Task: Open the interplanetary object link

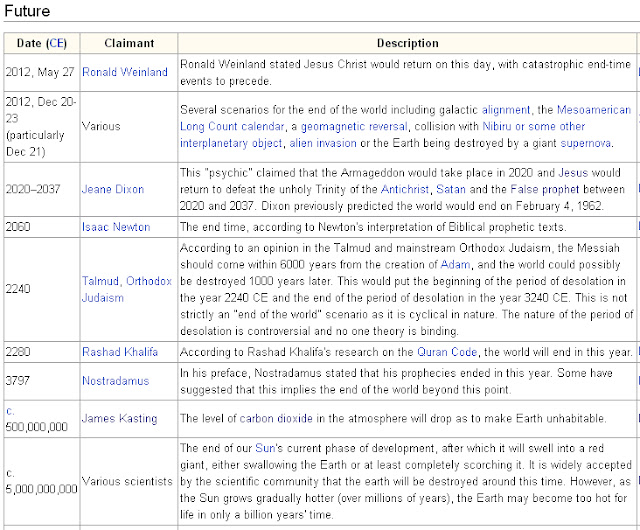Action: (x=231, y=143)
